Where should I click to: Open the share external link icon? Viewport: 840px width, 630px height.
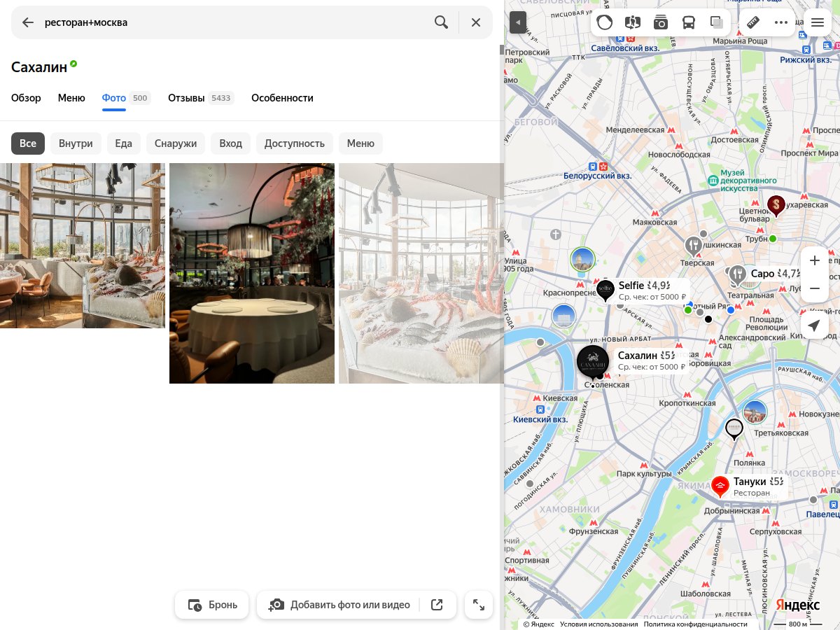437,605
